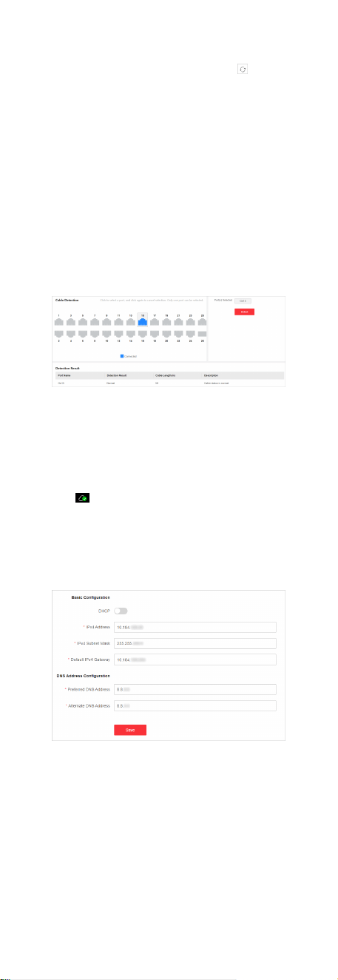Select port 8 in Cable Detection

point(95,334)
